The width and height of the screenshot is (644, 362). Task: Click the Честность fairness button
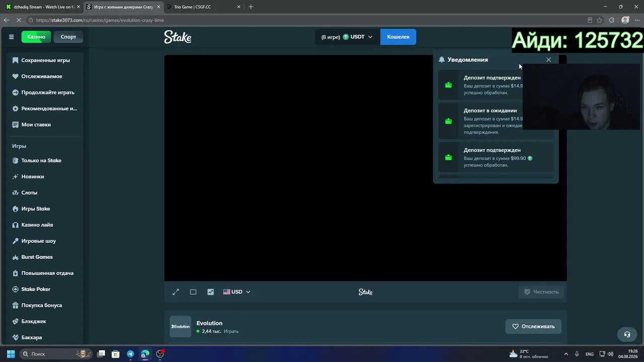(x=542, y=292)
